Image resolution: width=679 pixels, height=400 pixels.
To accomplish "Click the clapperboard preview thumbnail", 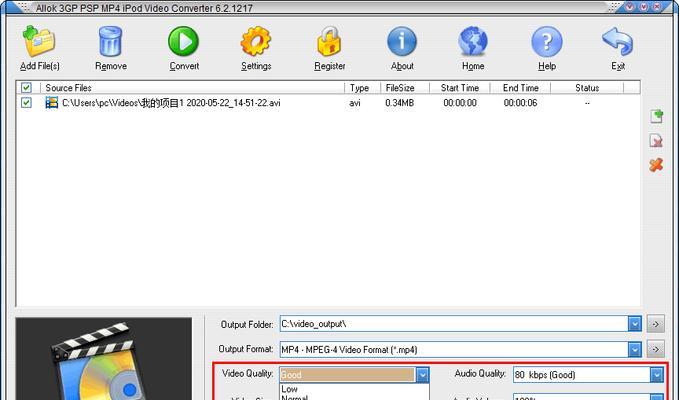I will pyautogui.click(x=103, y=359).
